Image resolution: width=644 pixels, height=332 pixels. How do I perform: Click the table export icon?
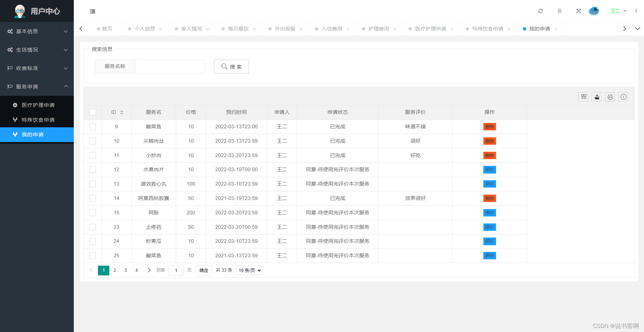pyautogui.click(x=597, y=97)
